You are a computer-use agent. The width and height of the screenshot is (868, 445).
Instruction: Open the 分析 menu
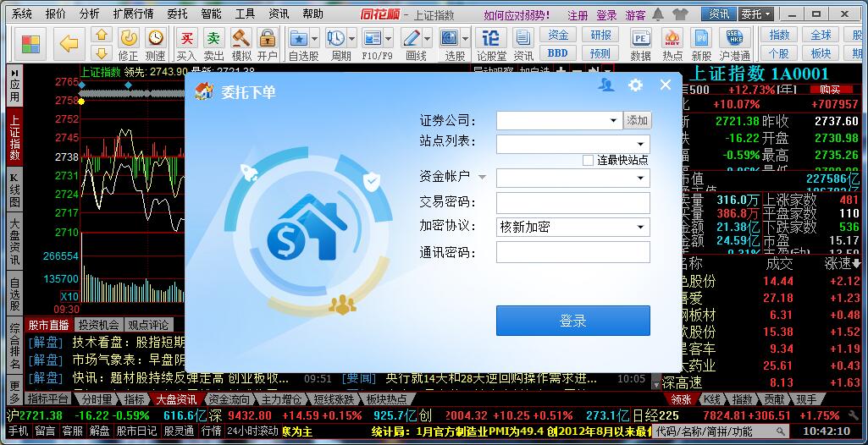(x=89, y=14)
